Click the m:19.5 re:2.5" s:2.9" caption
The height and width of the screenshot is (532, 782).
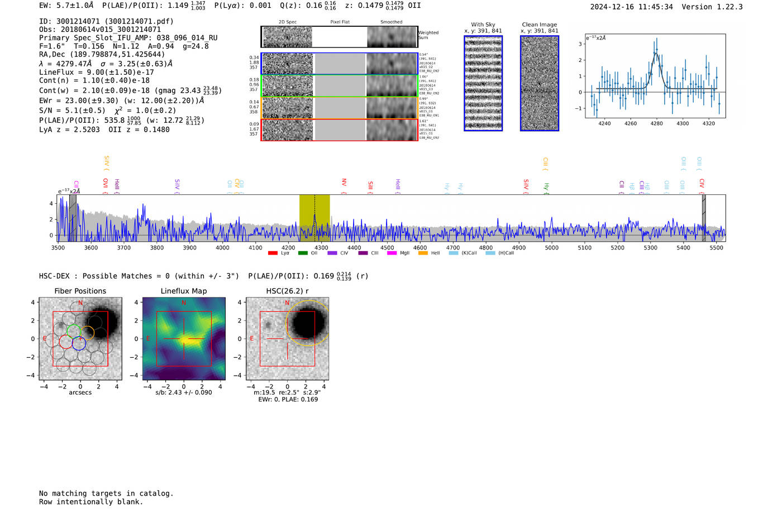click(x=287, y=392)
